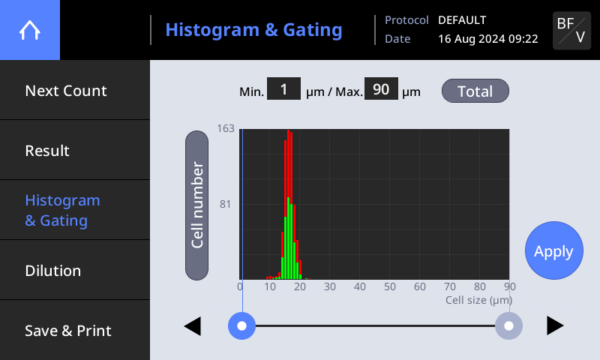Toggle the BF/V view mode icon

click(572, 31)
